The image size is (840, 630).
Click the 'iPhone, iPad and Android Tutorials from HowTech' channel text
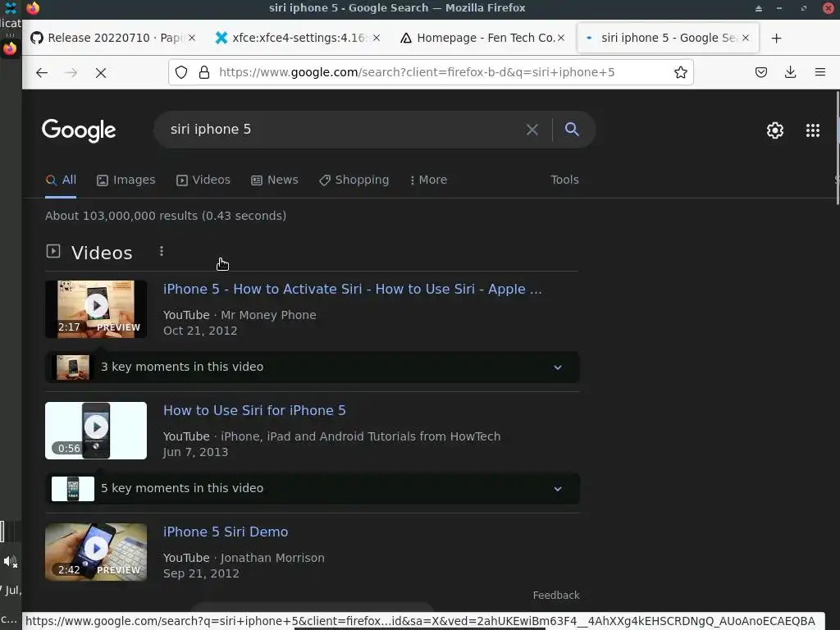pyautogui.click(x=361, y=436)
